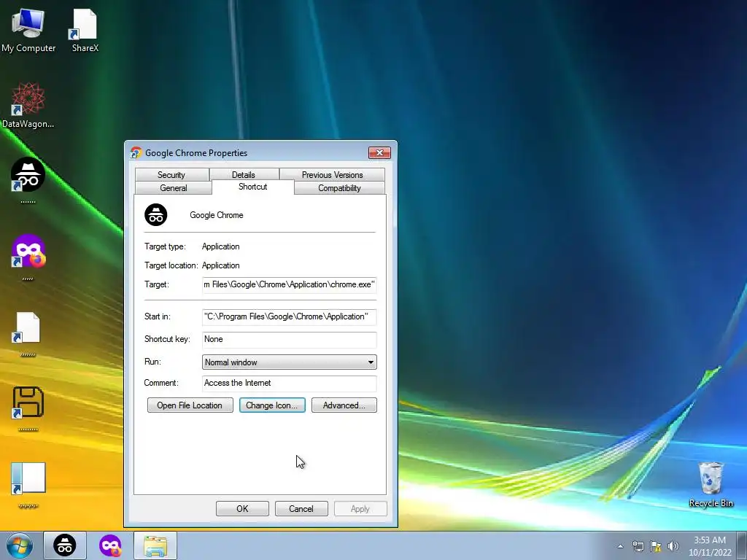Show hidden tray icons arrow
The width and height of the screenshot is (747, 560).
pyautogui.click(x=620, y=546)
